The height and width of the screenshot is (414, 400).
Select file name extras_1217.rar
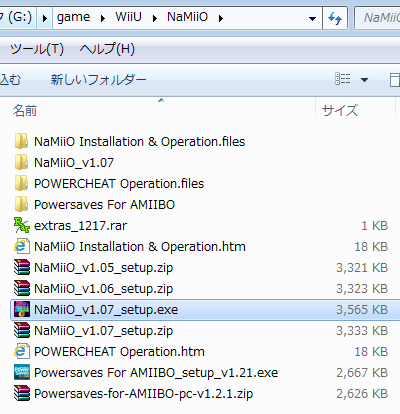tap(80, 226)
